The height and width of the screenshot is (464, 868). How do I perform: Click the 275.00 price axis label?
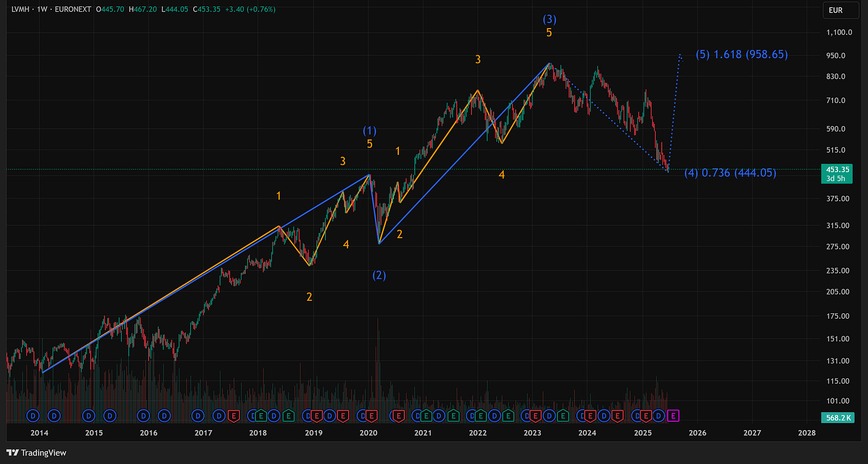837,246
